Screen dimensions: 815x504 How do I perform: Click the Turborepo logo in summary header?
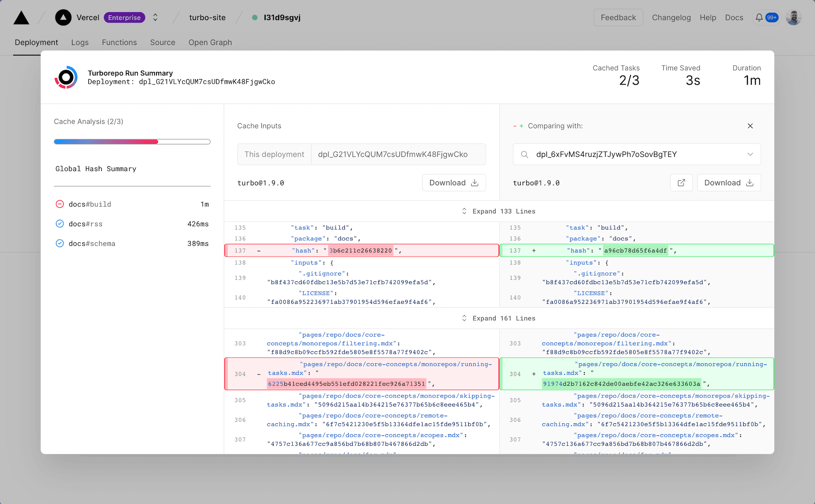point(66,77)
